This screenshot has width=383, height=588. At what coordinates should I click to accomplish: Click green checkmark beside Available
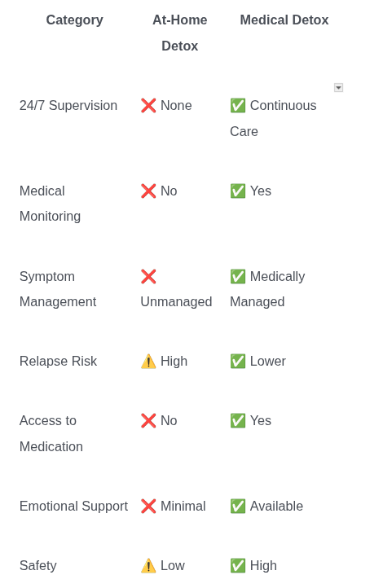point(238,506)
